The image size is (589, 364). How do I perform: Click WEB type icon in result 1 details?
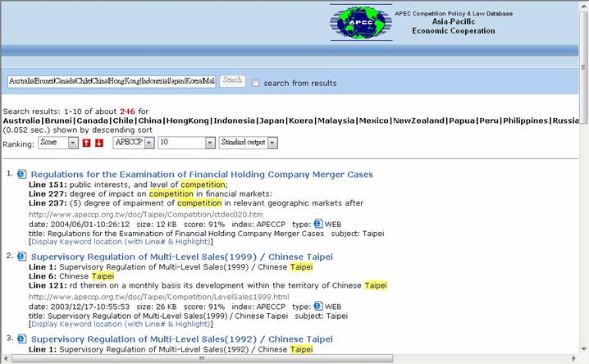click(318, 224)
